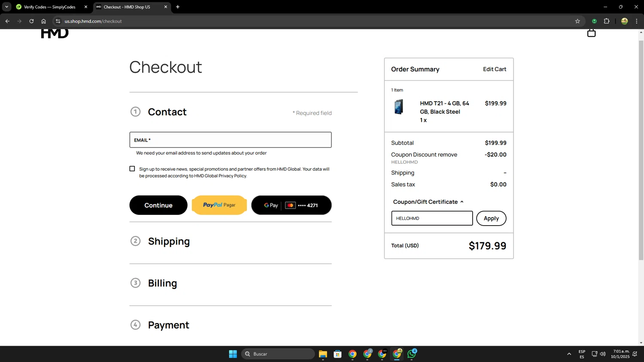The height and width of the screenshot is (362, 644).
Task: Click the Continue button
Action: tap(158, 205)
